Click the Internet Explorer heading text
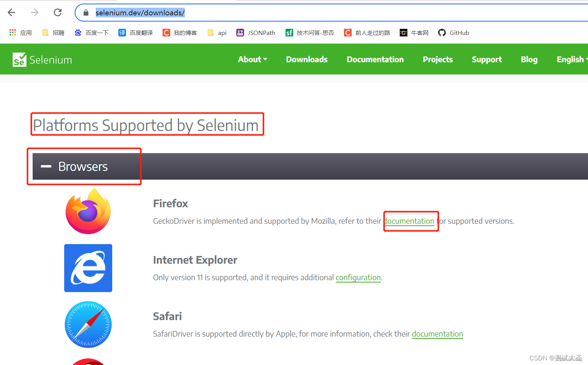The image size is (588, 365). [x=195, y=260]
